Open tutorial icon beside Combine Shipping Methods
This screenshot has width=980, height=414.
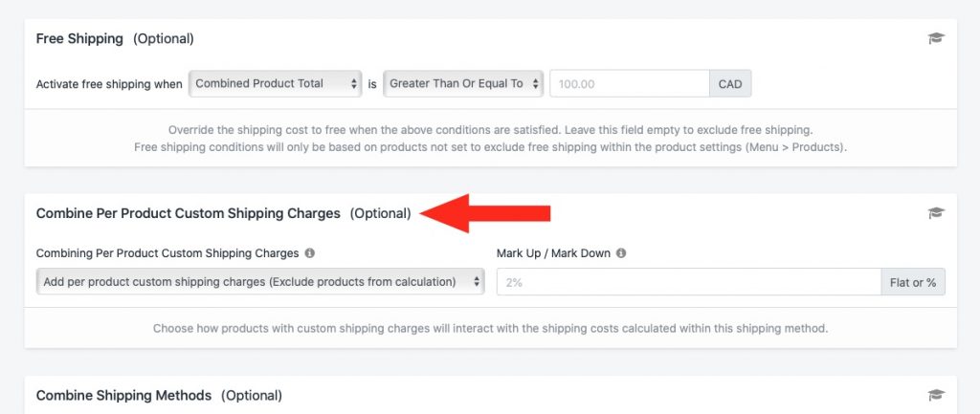[936, 395]
